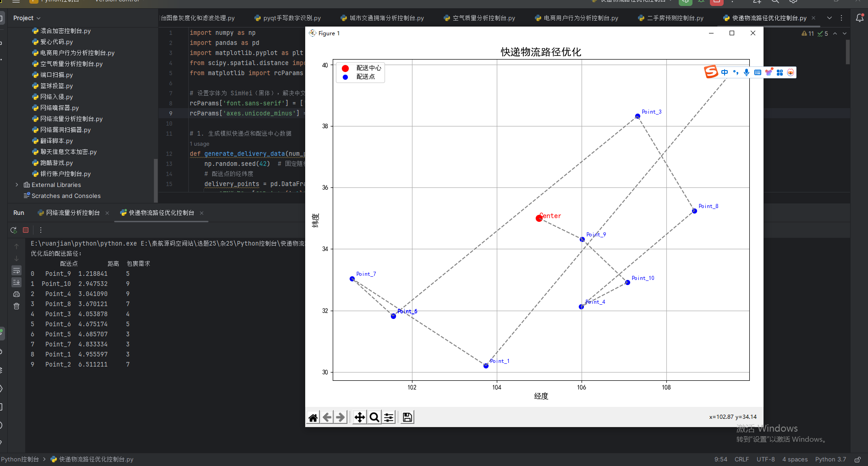Move up the stack trace arrow
The width and height of the screenshot is (868, 466).
coord(16,247)
